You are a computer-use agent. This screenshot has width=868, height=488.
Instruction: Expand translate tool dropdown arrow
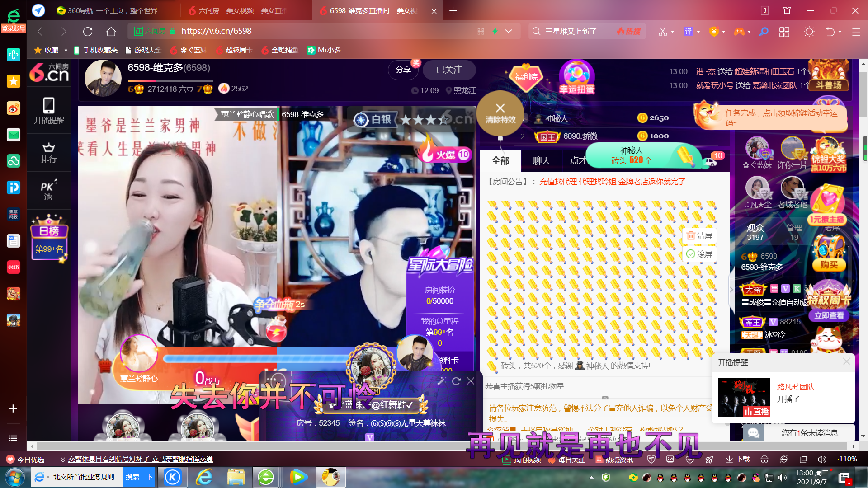click(x=698, y=32)
